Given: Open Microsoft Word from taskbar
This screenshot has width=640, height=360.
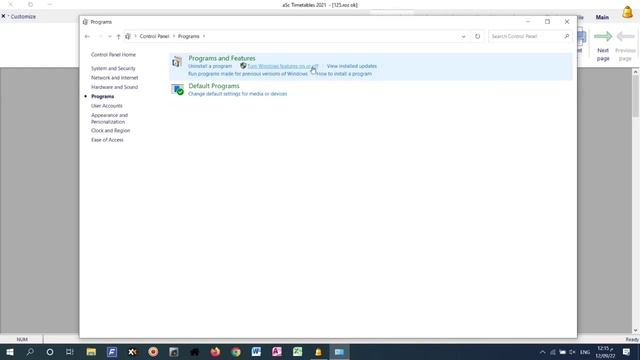Looking at the screenshot, I should click(x=256, y=352).
